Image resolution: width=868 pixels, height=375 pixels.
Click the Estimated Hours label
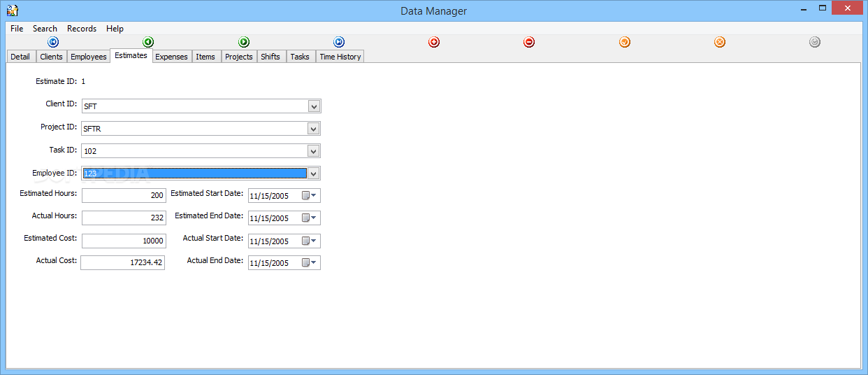pos(48,193)
